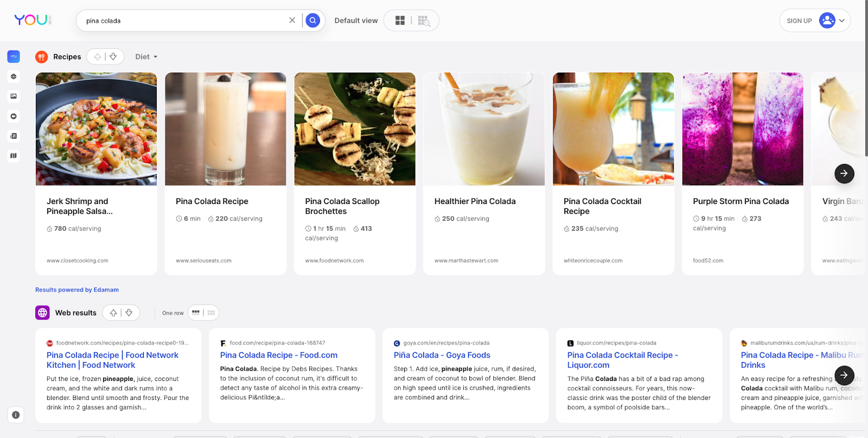
Task: Open the Pina Colada Cocktail Recipe title
Action: [x=602, y=206]
